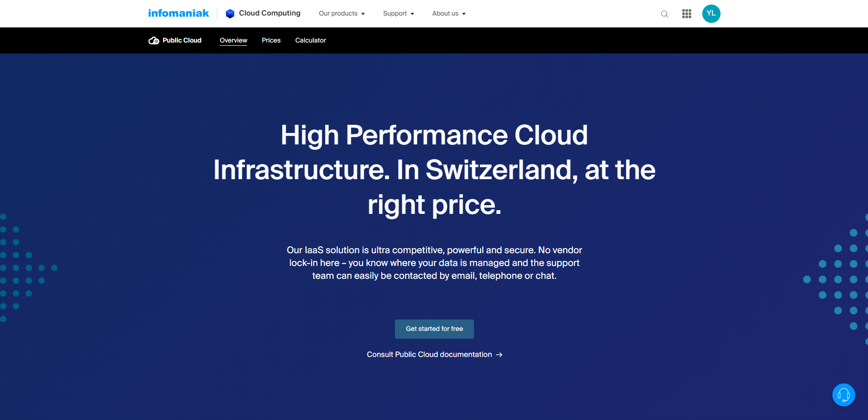Click the Public Cloud cloud icon
Viewport: 868px width, 420px height.
[x=154, y=41]
